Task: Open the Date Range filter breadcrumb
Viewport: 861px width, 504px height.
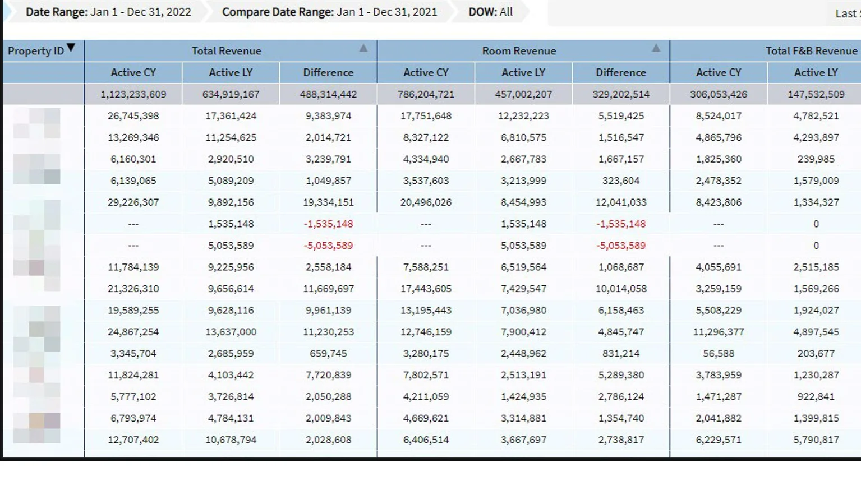Action: click(x=108, y=12)
